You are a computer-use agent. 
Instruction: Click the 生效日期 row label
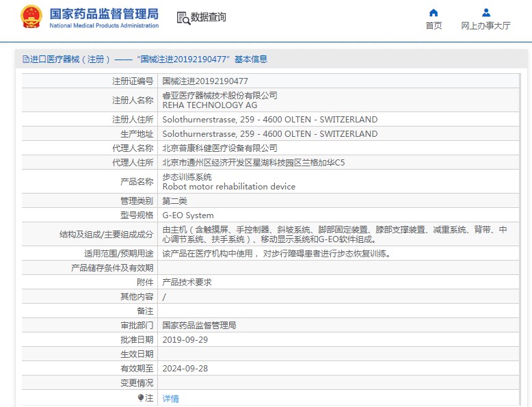tap(137, 354)
